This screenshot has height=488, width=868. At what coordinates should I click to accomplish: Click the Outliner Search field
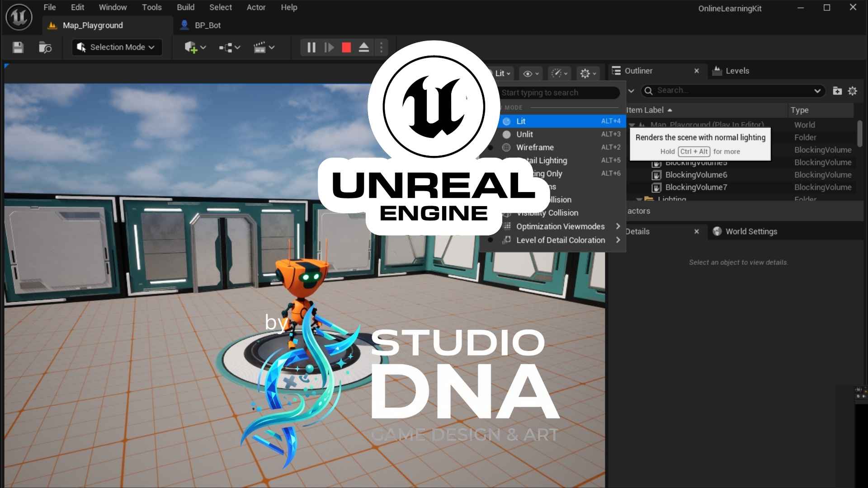click(x=733, y=91)
